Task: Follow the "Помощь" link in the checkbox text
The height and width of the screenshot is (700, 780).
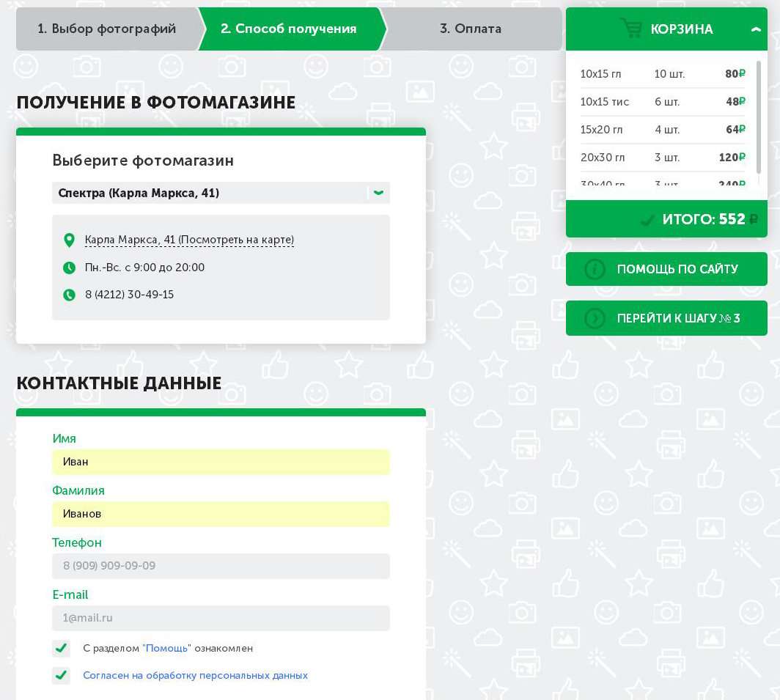Action: tap(166, 648)
